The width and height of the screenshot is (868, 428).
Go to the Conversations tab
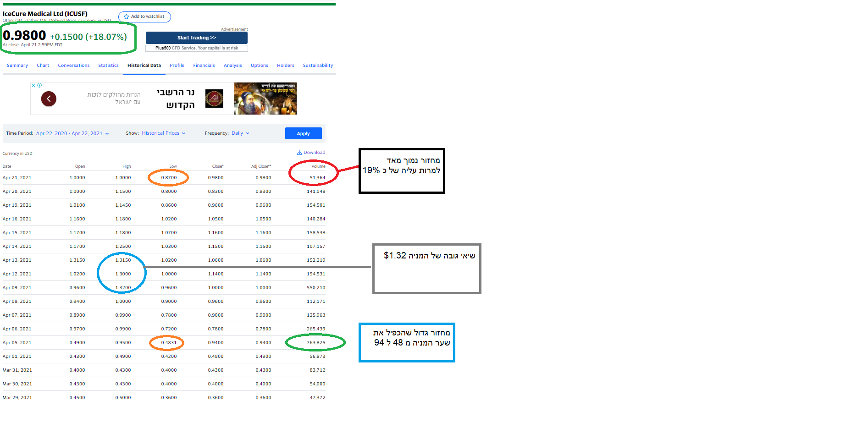pos(74,66)
